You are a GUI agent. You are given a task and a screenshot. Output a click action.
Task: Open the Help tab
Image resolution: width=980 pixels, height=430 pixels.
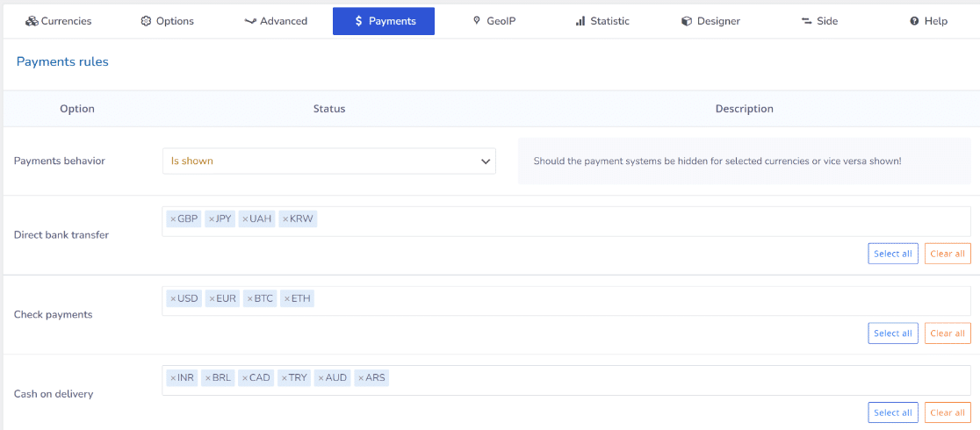click(928, 21)
